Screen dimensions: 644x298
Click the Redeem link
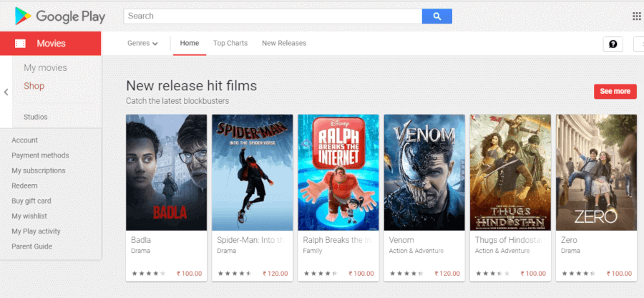pos(24,186)
